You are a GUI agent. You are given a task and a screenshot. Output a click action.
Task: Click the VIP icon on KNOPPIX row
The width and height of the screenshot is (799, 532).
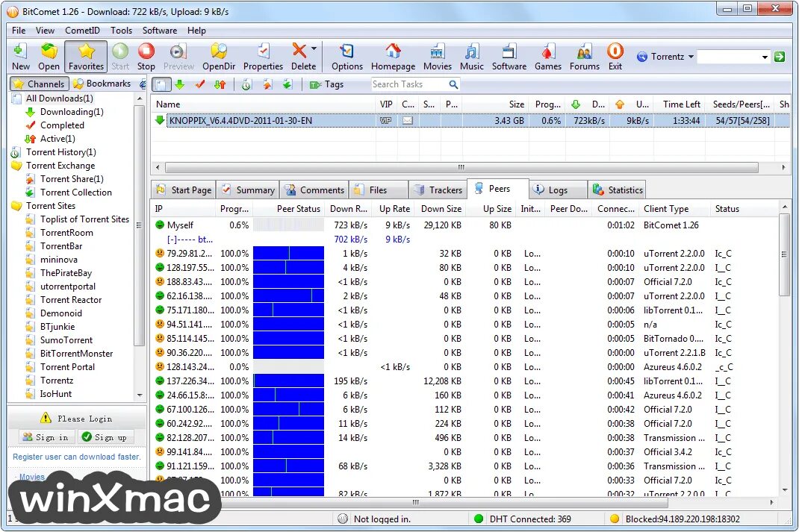(x=386, y=121)
